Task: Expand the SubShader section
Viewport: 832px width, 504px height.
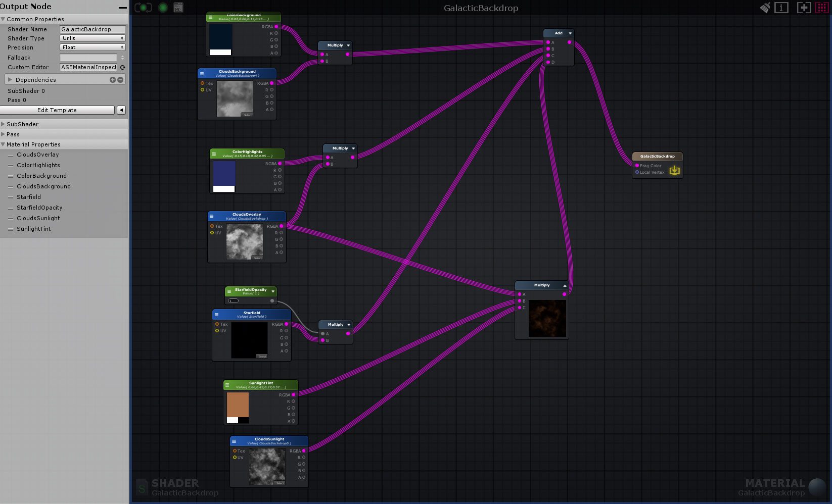Action: pos(3,124)
